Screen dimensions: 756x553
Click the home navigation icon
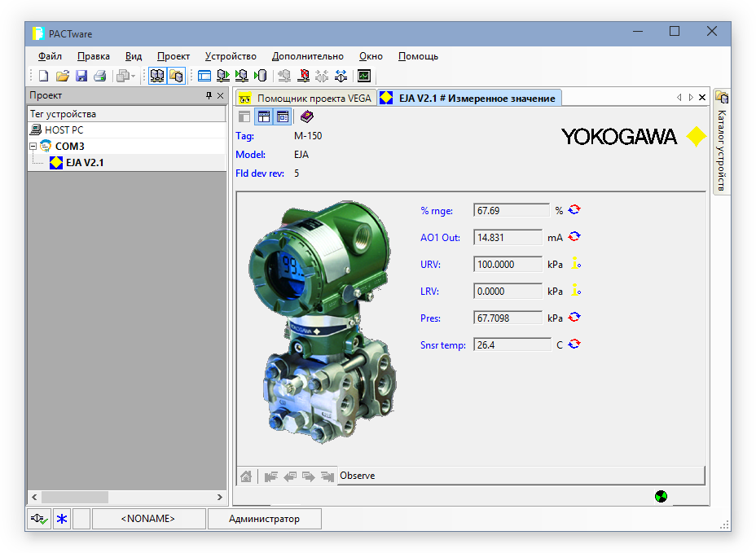pyautogui.click(x=246, y=476)
